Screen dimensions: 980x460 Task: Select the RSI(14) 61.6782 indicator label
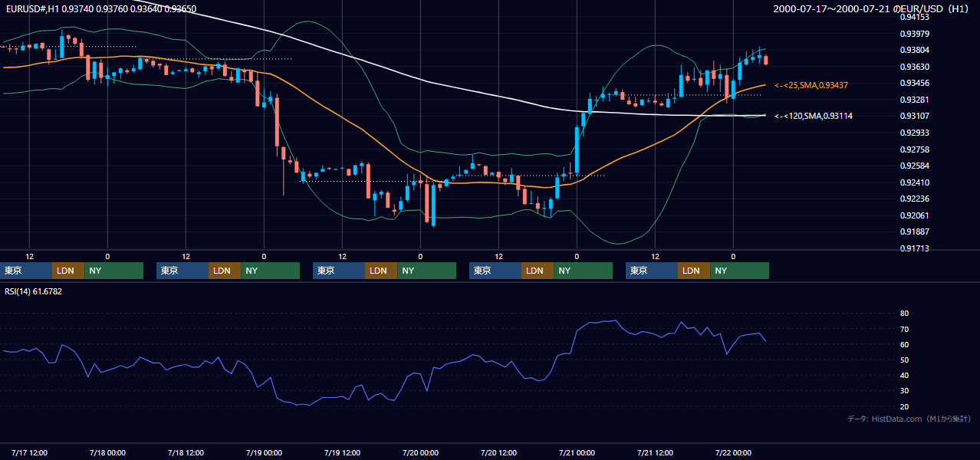34,291
